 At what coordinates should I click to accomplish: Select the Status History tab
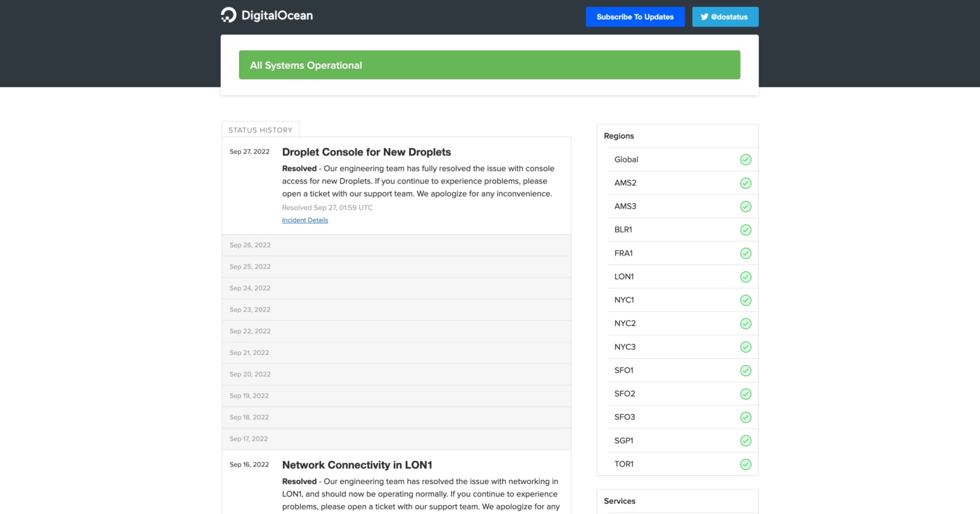(x=261, y=130)
